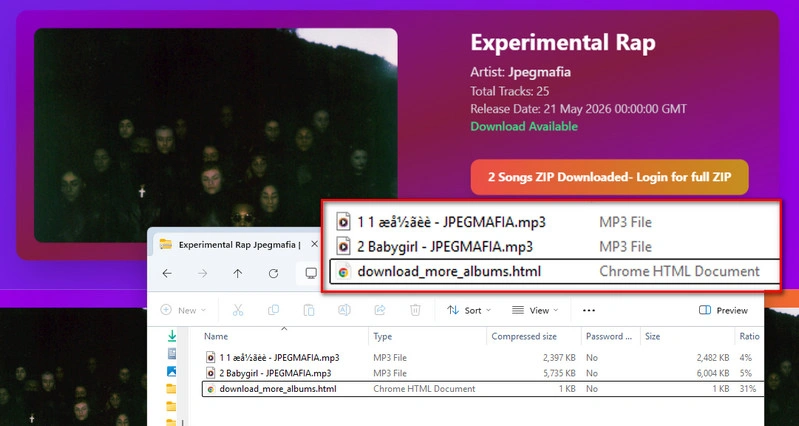Click the 31% ratio cell

[748, 389]
